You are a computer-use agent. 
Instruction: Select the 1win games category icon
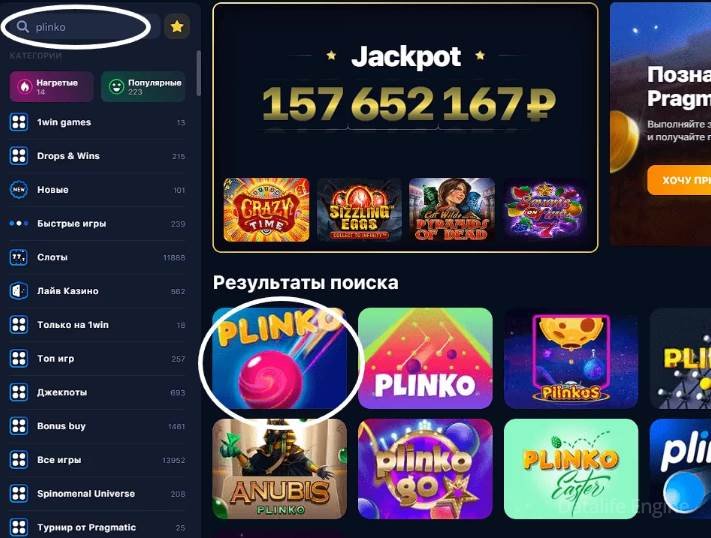coord(19,122)
